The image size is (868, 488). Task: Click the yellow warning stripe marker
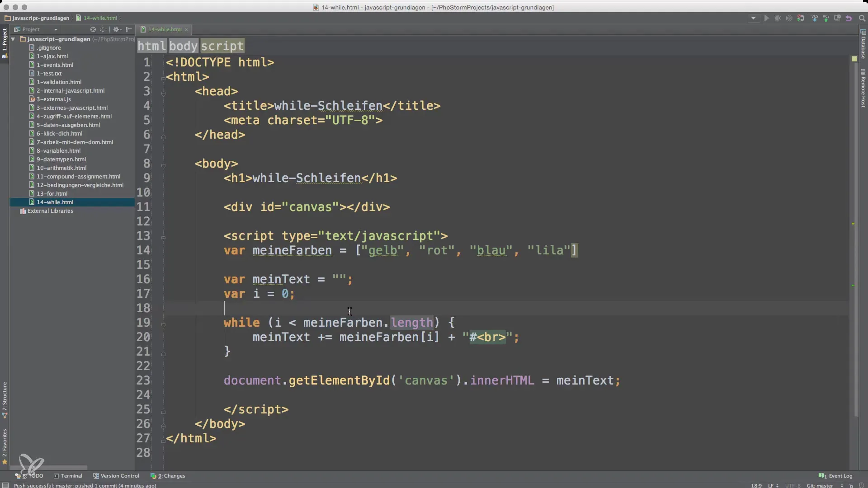coord(853,224)
